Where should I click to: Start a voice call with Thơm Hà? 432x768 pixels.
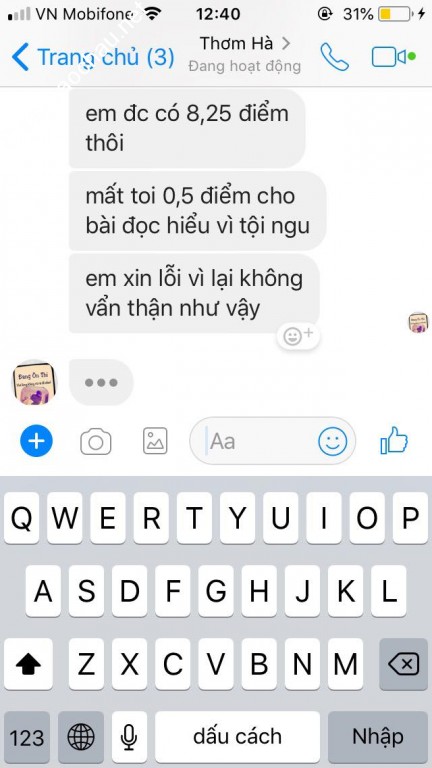(x=335, y=57)
